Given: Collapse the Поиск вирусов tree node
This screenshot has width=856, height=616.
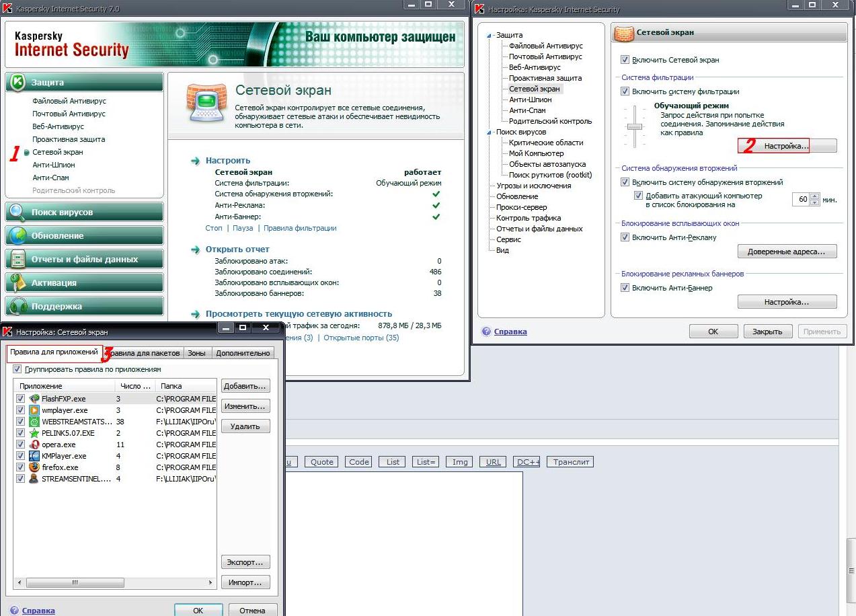Looking at the screenshot, I should (x=490, y=132).
